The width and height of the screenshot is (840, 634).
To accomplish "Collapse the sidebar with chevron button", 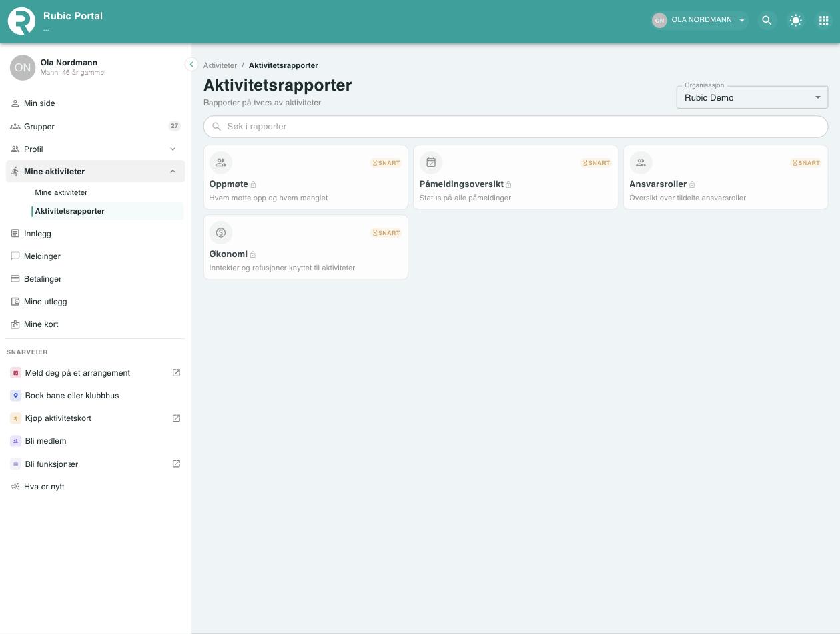I will pos(191,65).
